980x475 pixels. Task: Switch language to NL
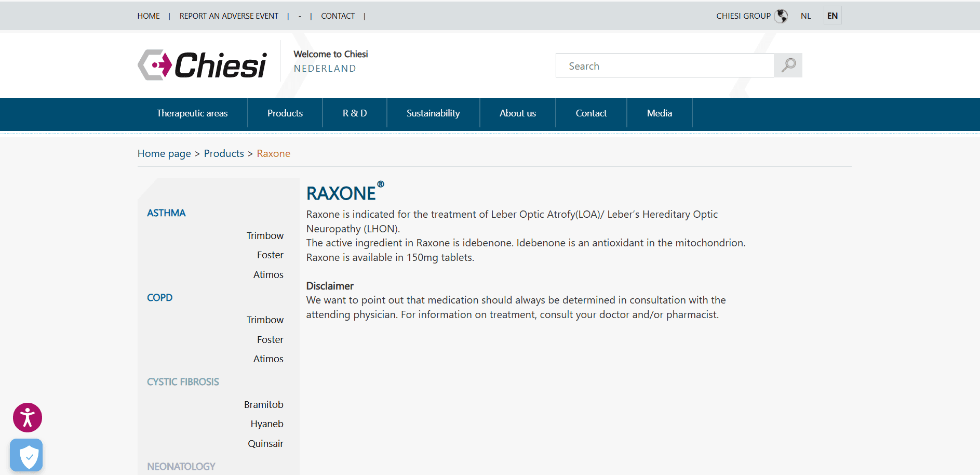pos(806,16)
